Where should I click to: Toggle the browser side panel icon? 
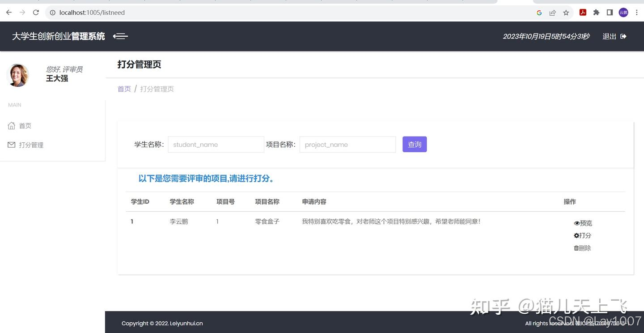point(610,13)
